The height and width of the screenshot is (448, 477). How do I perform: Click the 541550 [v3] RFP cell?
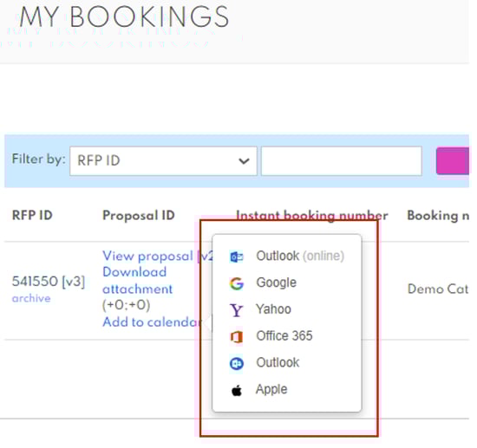click(49, 282)
